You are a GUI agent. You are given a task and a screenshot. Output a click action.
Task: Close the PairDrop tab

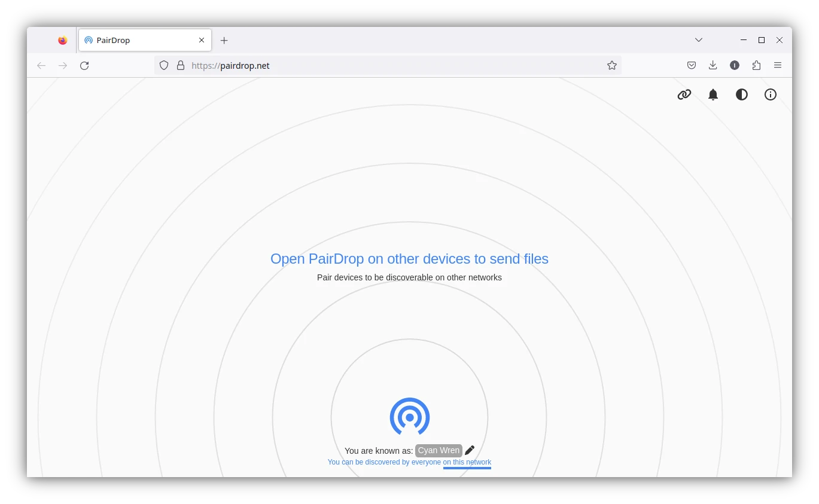tap(202, 40)
